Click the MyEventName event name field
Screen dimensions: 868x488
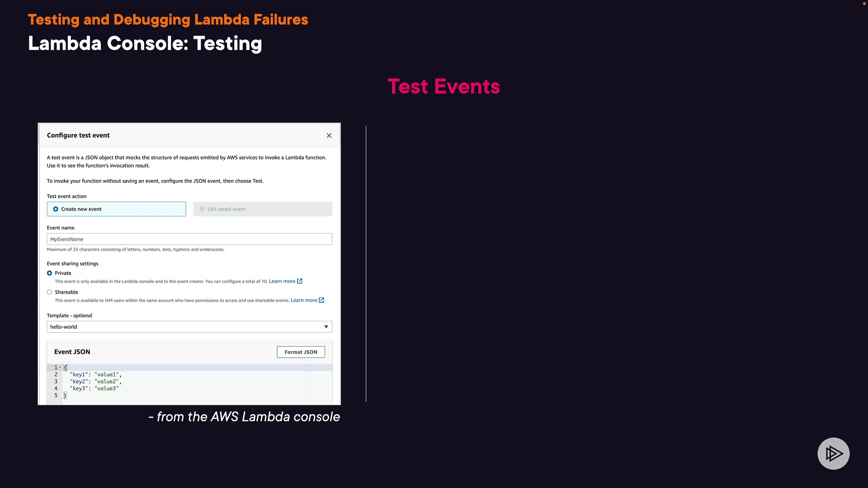[189, 239]
